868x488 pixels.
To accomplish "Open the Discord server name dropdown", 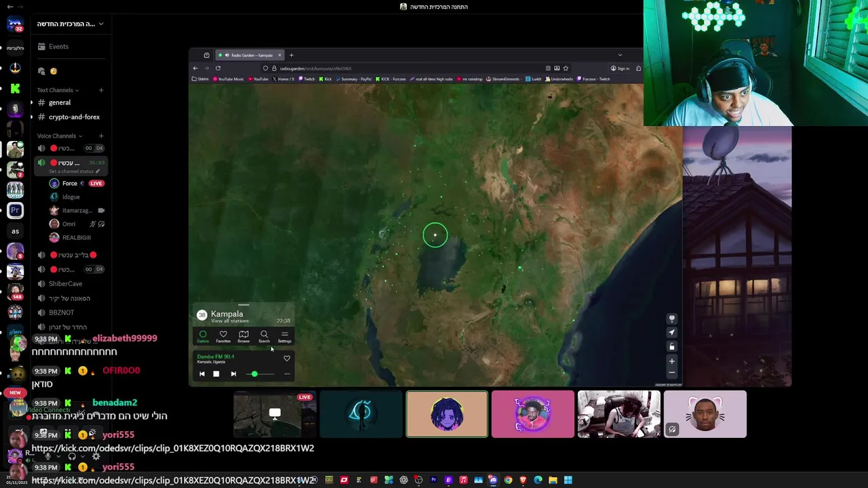I will pyautogui.click(x=71, y=24).
